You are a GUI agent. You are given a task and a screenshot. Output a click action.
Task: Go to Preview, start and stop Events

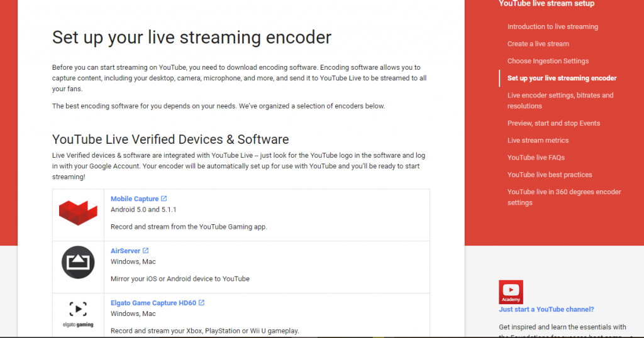pyautogui.click(x=553, y=123)
